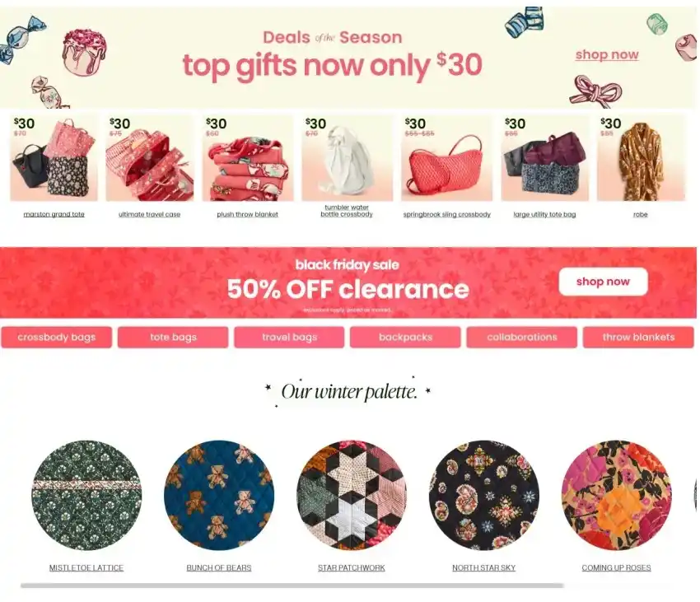Screen dimensions: 700x602
Task: Open the marston grand tote product image
Action: coord(54,158)
